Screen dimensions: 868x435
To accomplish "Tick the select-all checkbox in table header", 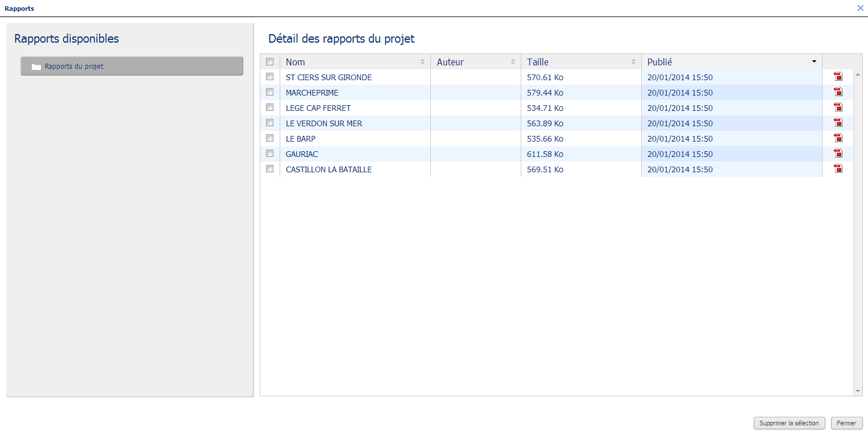I will tap(270, 61).
